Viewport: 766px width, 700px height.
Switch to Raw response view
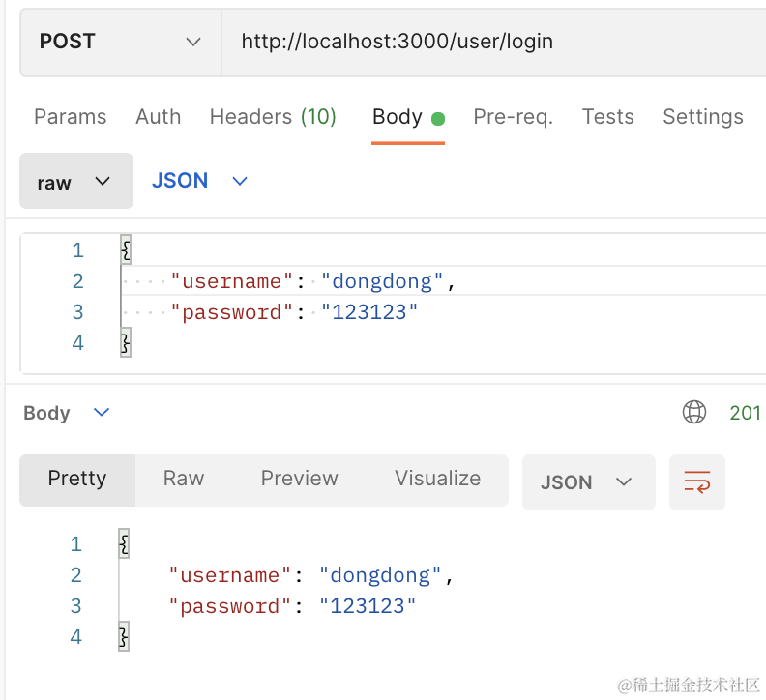[184, 479]
